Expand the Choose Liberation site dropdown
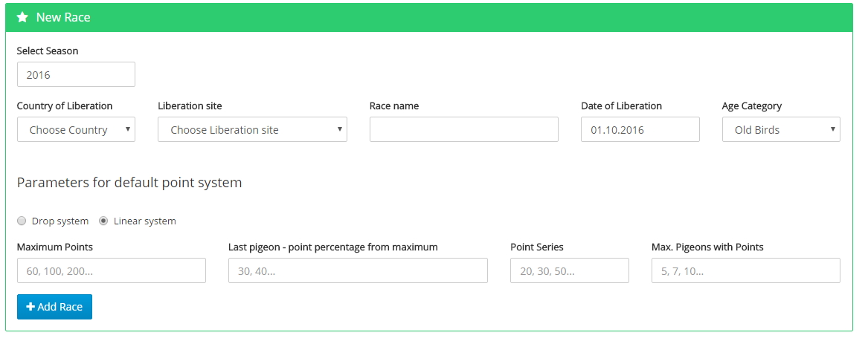 click(x=252, y=129)
